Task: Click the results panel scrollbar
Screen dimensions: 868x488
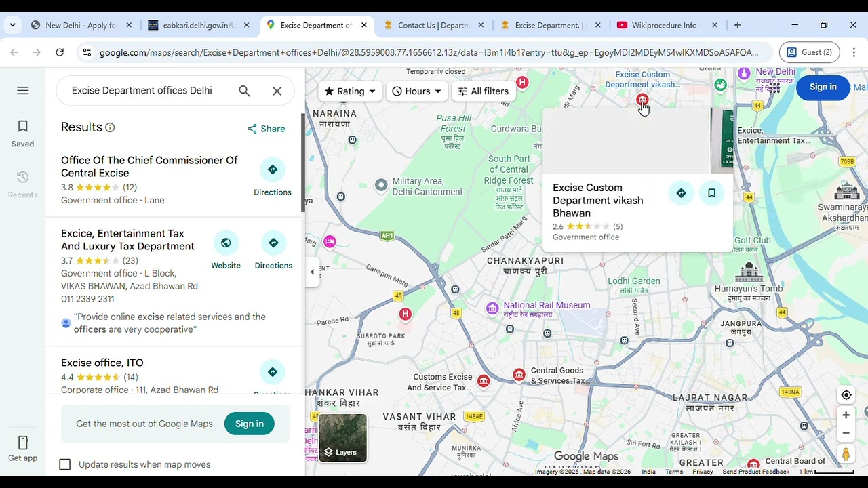Action: click(302, 163)
